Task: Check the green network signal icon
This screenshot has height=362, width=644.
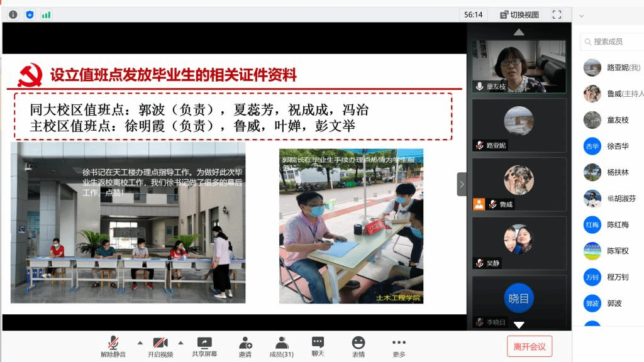Action: [x=46, y=14]
